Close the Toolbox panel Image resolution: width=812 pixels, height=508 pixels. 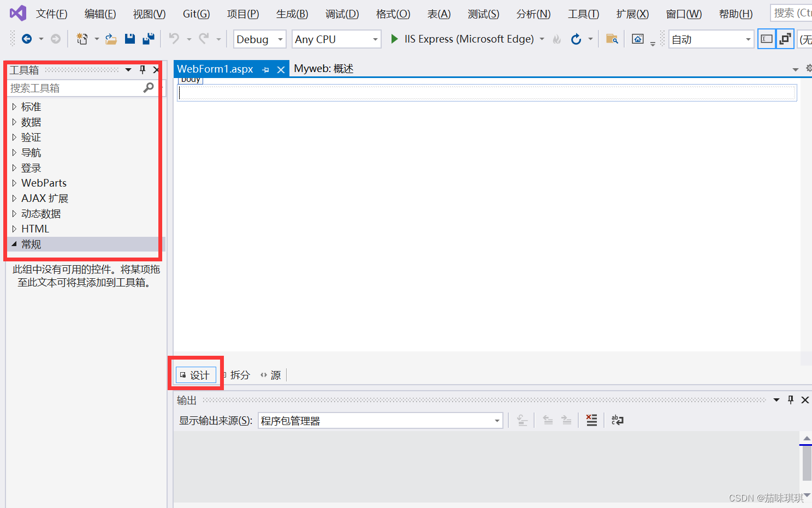[156, 70]
